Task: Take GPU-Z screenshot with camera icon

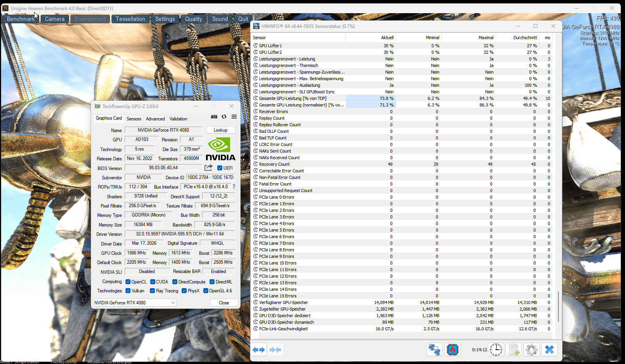Action: (x=214, y=117)
